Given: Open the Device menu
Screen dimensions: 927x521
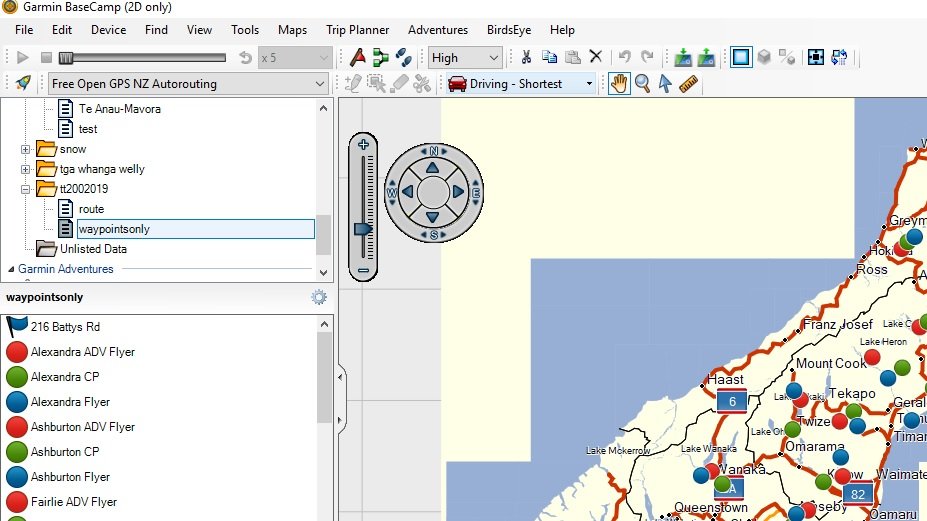Looking at the screenshot, I should (108, 30).
